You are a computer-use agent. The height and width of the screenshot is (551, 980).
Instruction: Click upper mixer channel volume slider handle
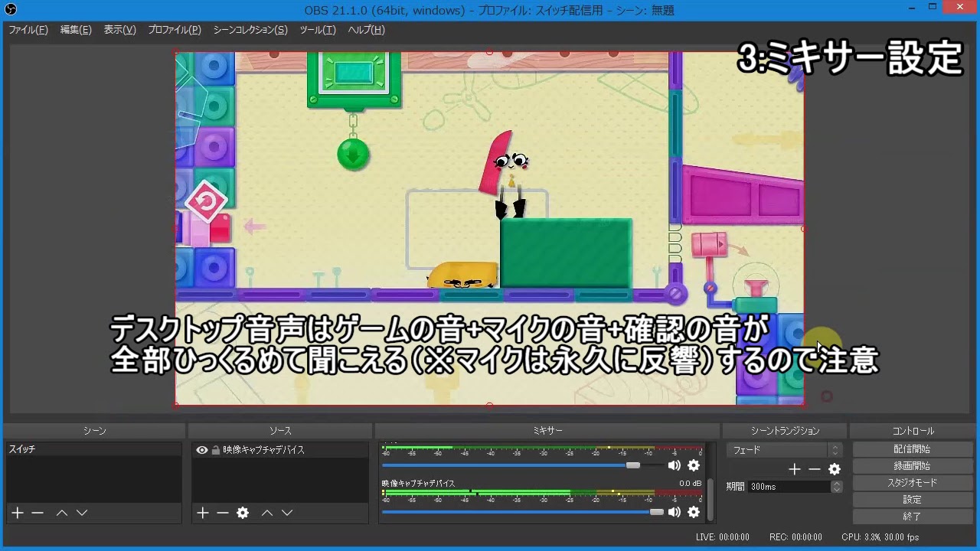click(x=632, y=465)
